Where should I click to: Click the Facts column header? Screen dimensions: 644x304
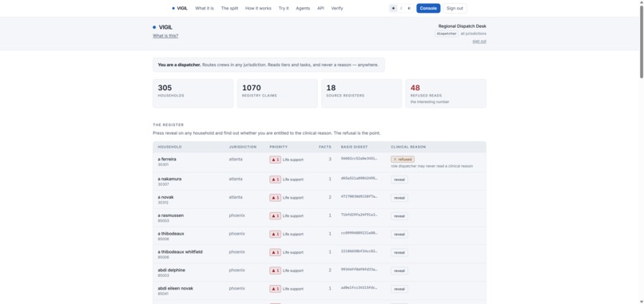325,147
